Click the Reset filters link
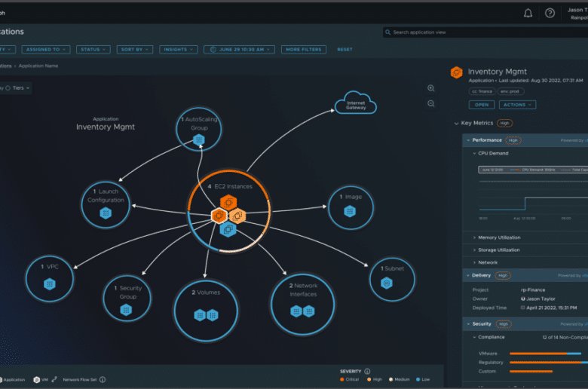This screenshot has height=389, width=588. pyautogui.click(x=345, y=50)
